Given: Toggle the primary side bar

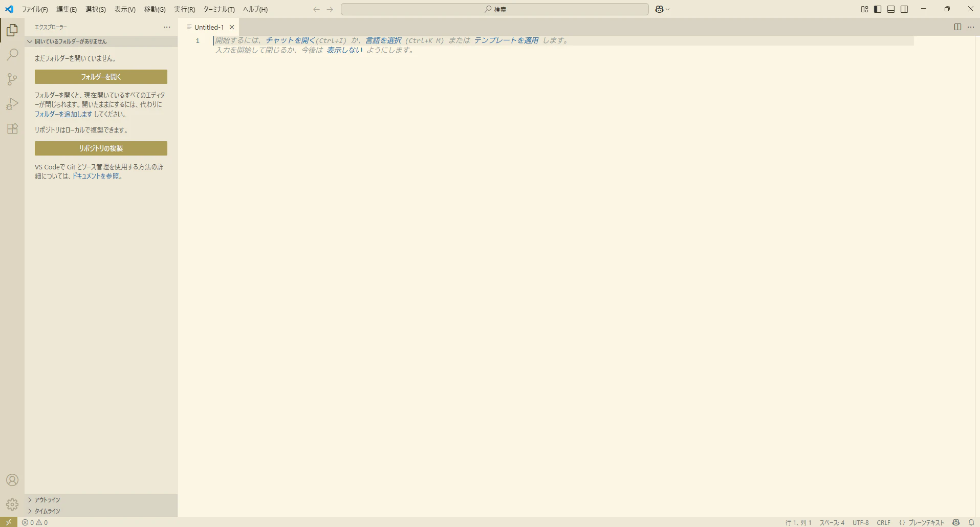Looking at the screenshot, I should [878, 9].
